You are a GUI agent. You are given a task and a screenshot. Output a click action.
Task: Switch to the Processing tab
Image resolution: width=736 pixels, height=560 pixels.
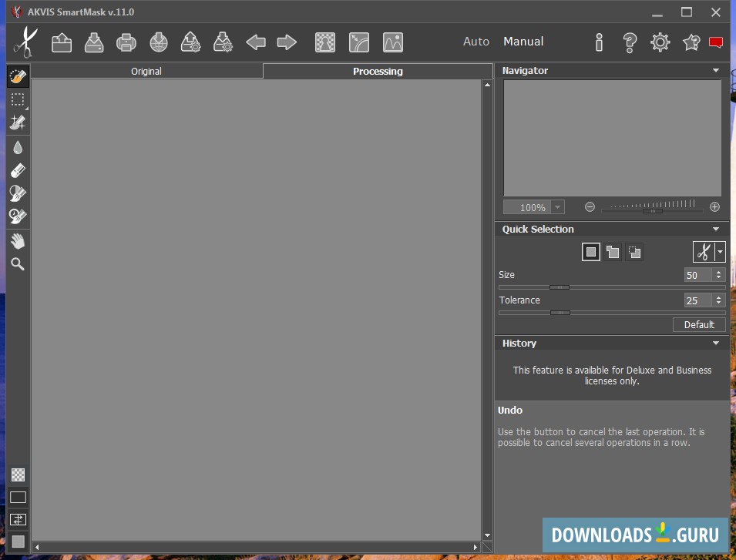[378, 71]
